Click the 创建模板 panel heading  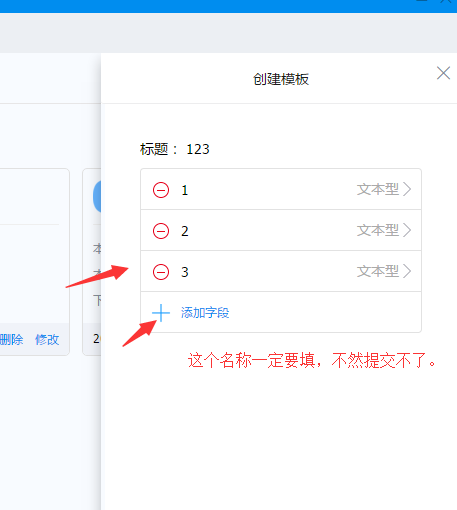[281, 79]
